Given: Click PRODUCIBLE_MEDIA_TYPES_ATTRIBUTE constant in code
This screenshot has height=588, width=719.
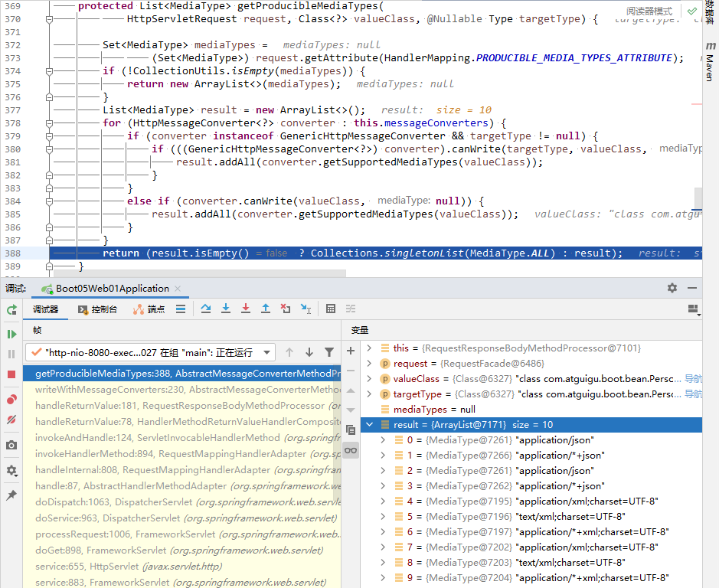Looking at the screenshot, I should click(x=574, y=57).
